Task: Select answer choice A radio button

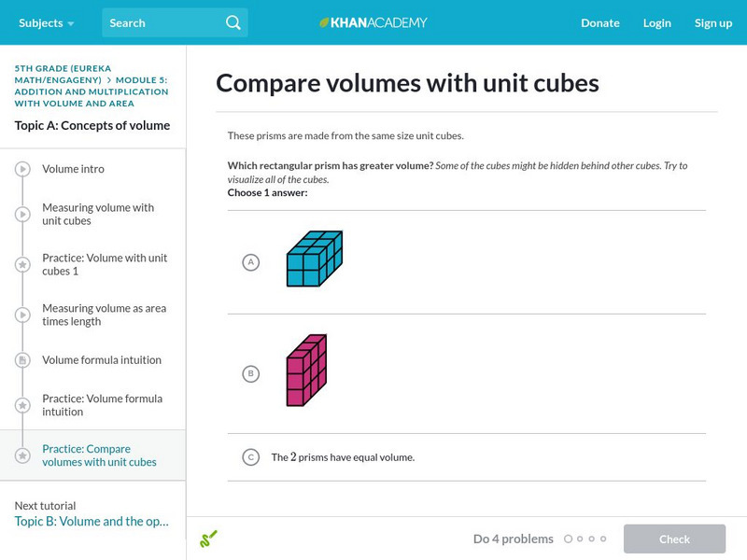Action: point(250,262)
